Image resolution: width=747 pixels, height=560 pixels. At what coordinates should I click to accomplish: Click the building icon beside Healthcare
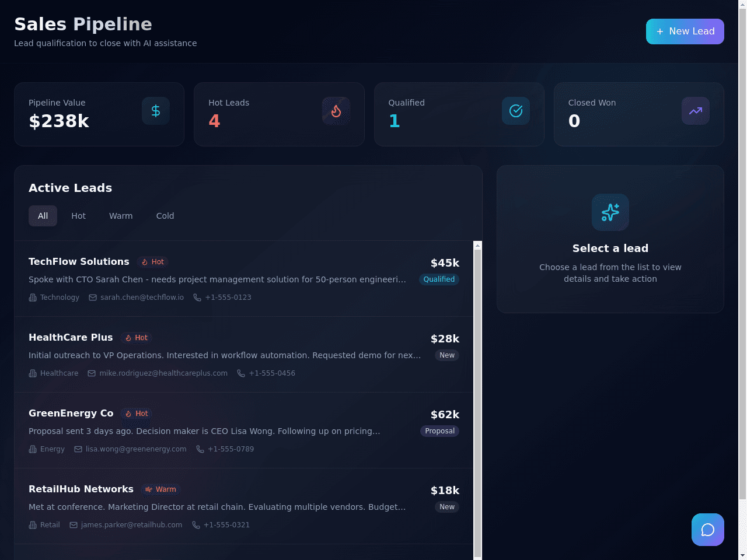pyautogui.click(x=33, y=373)
